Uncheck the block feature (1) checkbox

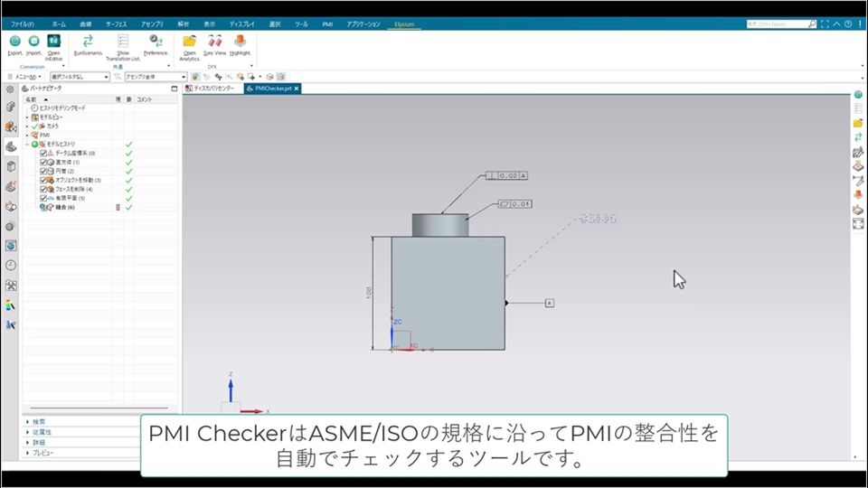click(43, 162)
